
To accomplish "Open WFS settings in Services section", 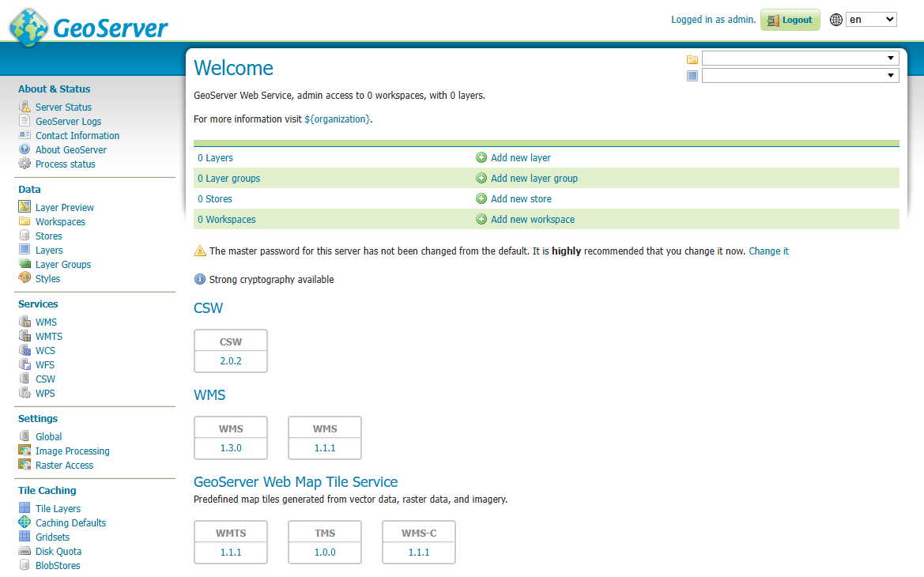I will tap(45, 365).
